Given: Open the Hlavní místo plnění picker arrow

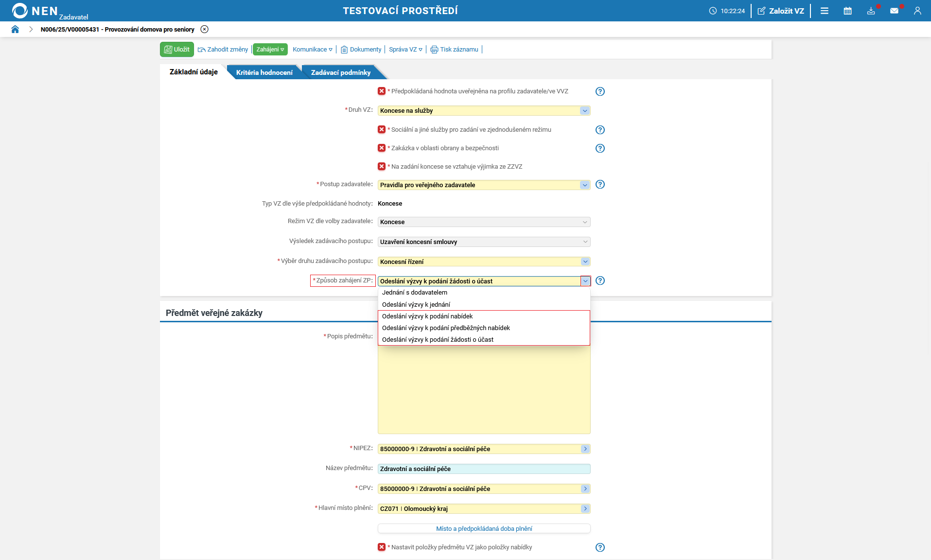Looking at the screenshot, I should pos(585,509).
